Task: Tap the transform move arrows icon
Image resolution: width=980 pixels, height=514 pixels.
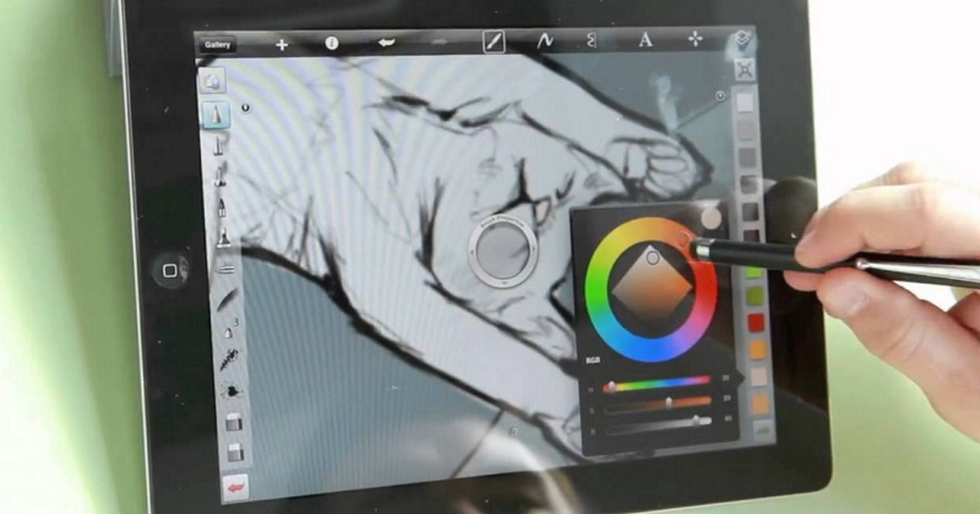Action: click(x=696, y=39)
